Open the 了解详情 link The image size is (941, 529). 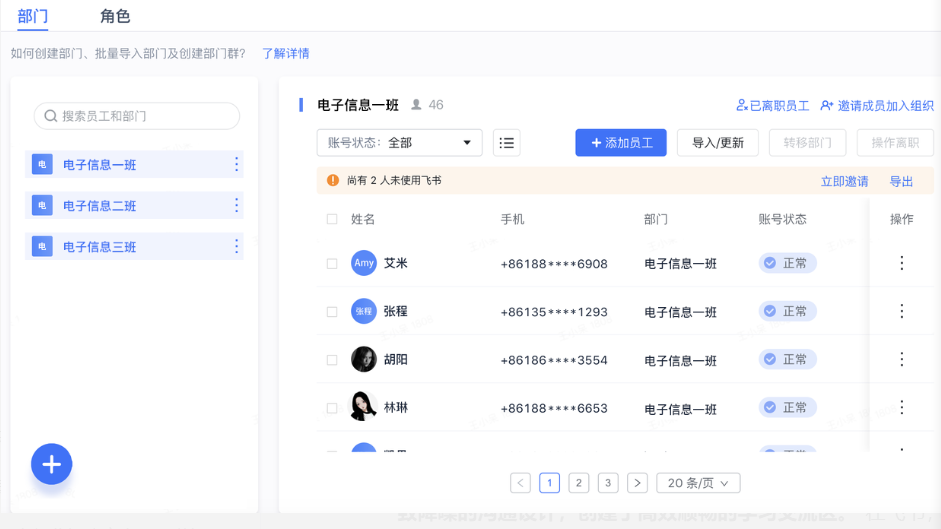286,53
